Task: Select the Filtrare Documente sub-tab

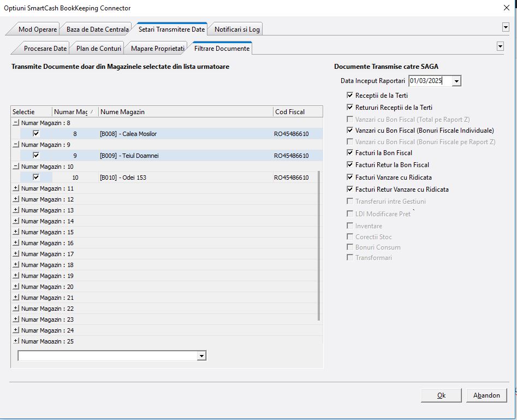Action: pos(222,49)
